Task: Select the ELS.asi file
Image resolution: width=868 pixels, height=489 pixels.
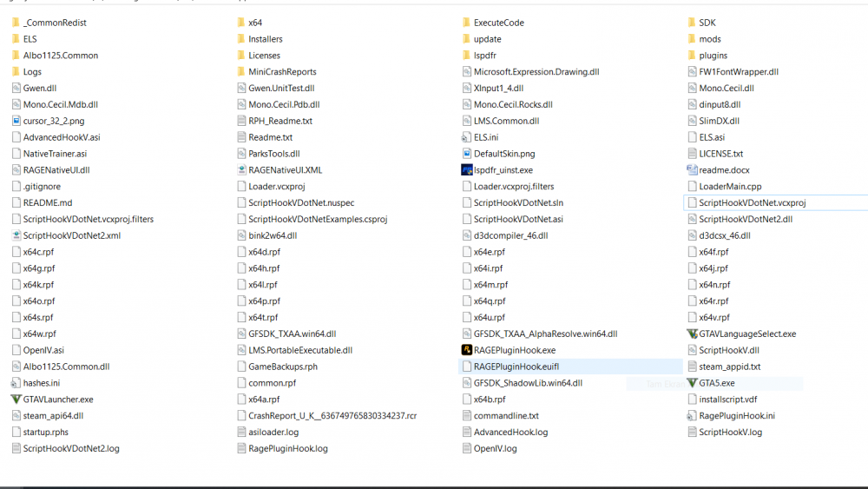Action: click(x=712, y=137)
